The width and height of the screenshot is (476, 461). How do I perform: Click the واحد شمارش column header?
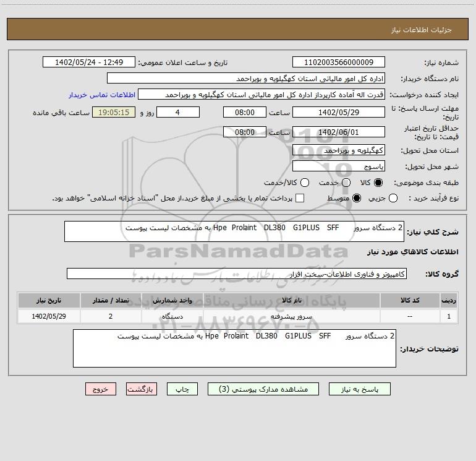coord(172,300)
